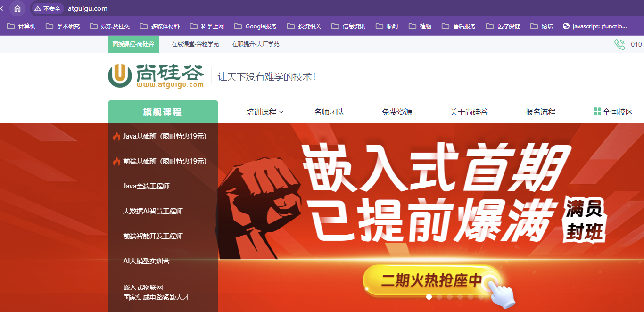Click the browser home icon
The image size is (644, 319).
pos(17,8)
